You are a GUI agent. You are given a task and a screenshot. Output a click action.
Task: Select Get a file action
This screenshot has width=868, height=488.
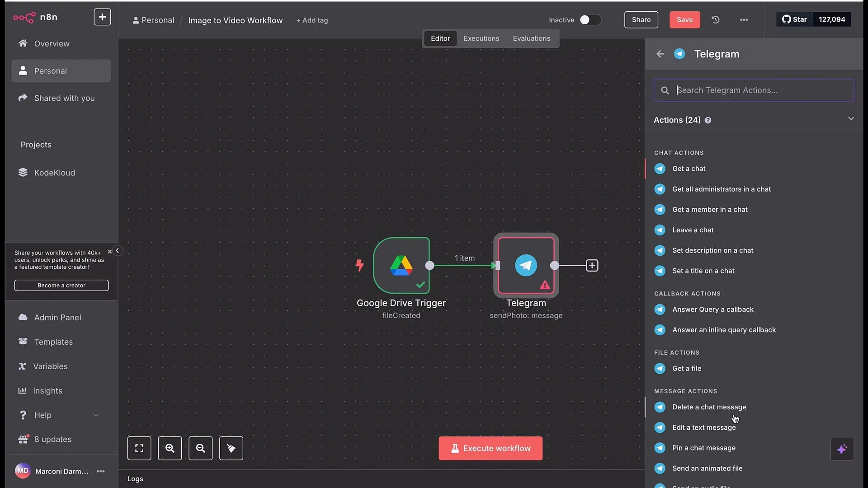pyautogui.click(x=754, y=368)
